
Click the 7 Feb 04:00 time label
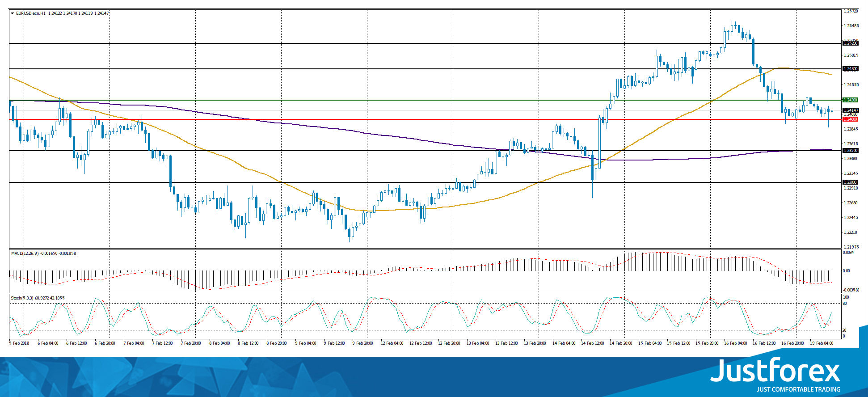pos(134,343)
